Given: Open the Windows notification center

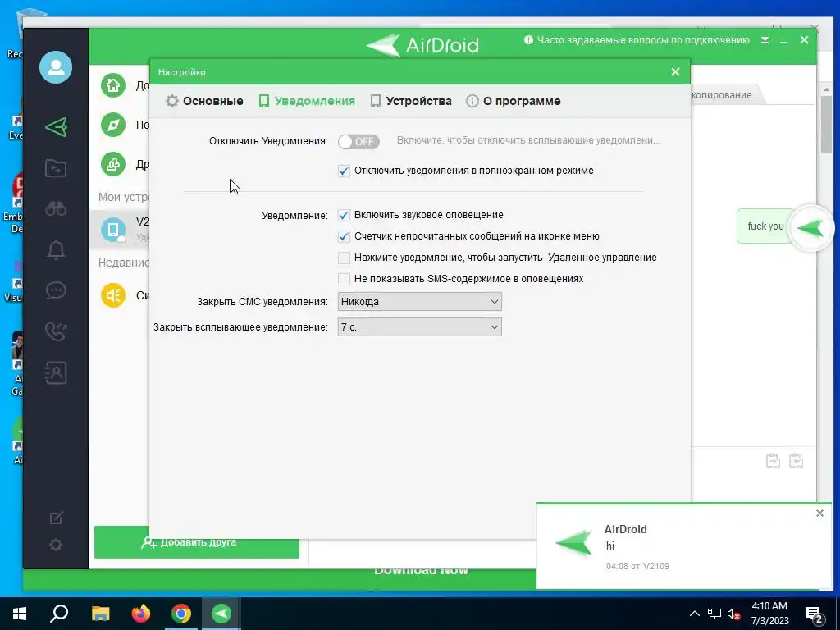Looking at the screenshot, I should (815, 615).
